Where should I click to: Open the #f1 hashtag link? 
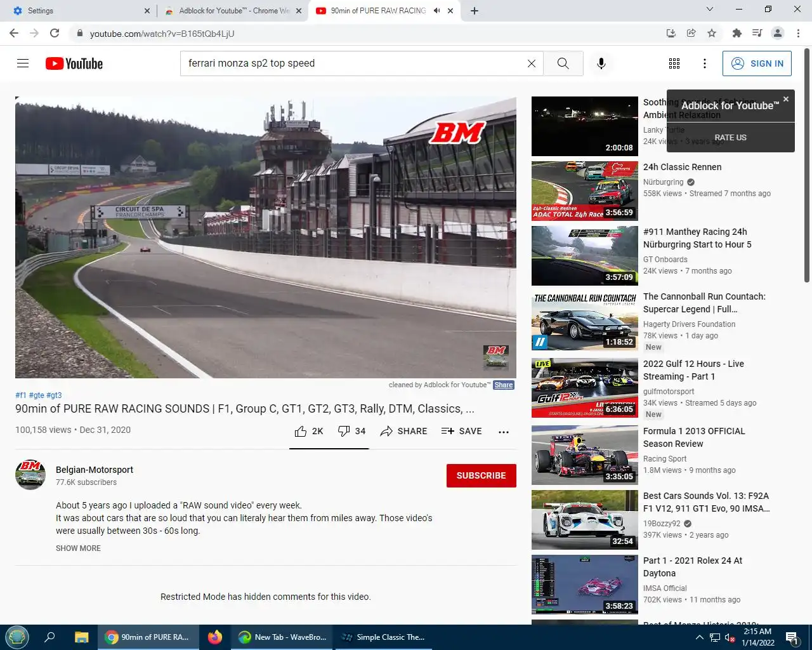(x=21, y=395)
